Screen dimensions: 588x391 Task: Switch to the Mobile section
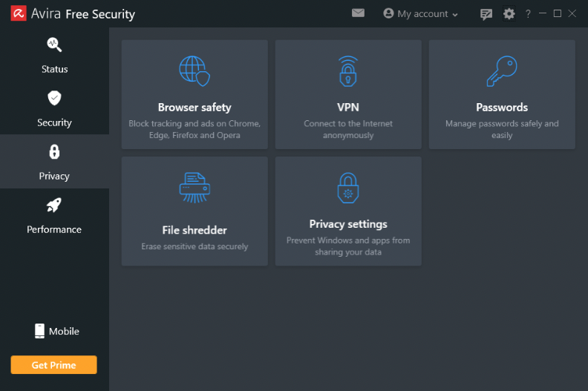(x=56, y=331)
